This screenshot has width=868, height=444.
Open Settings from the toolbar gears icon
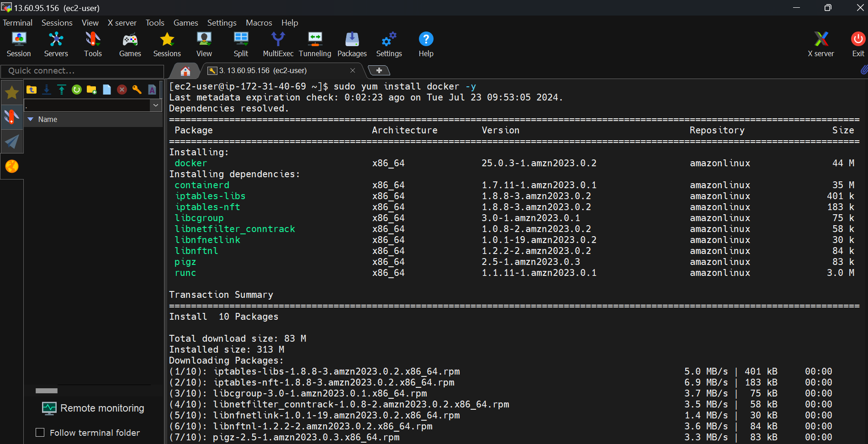[389, 44]
